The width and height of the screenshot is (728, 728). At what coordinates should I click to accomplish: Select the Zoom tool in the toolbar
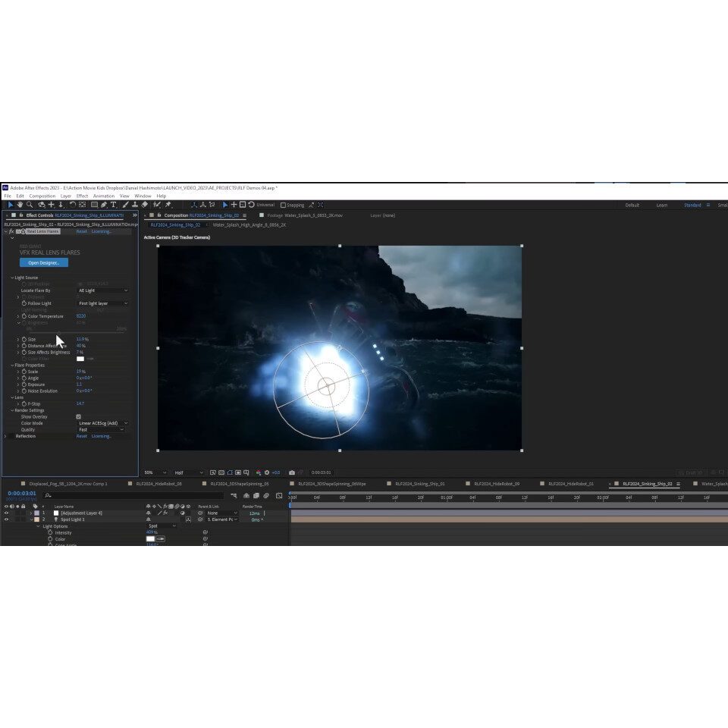[30, 205]
